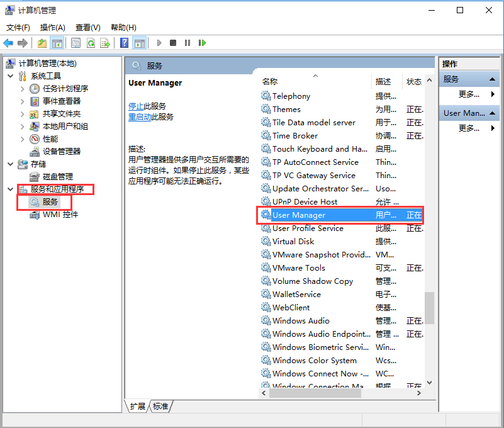The image size is (504, 428).
Task: Click the Stop Service square icon
Action: [173, 43]
